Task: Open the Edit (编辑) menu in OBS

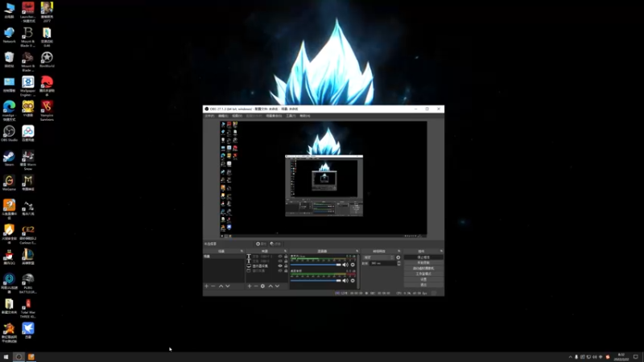Action: pos(223,116)
